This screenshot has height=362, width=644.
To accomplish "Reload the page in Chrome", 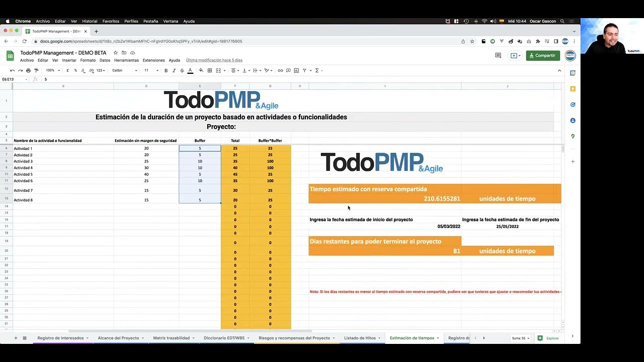I will point(24,41).
